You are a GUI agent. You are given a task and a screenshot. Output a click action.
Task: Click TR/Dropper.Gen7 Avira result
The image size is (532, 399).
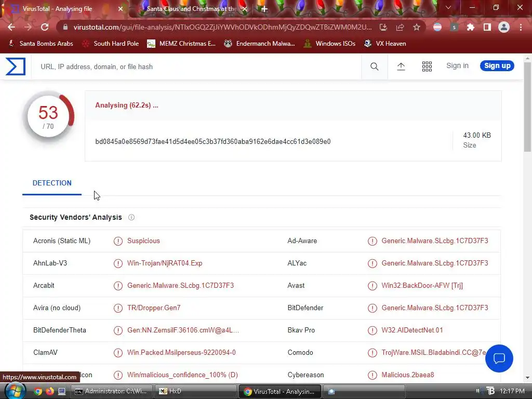(154, 308)
